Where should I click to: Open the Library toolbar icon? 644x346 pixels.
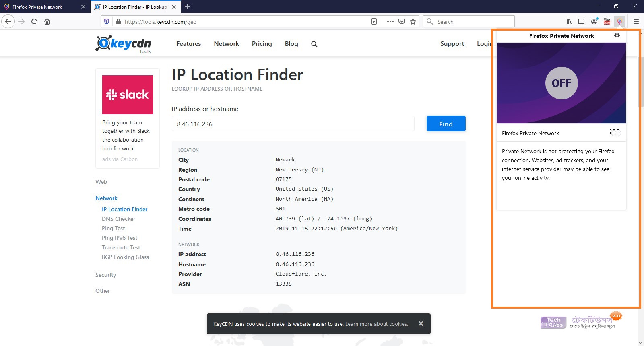(568, 21)
